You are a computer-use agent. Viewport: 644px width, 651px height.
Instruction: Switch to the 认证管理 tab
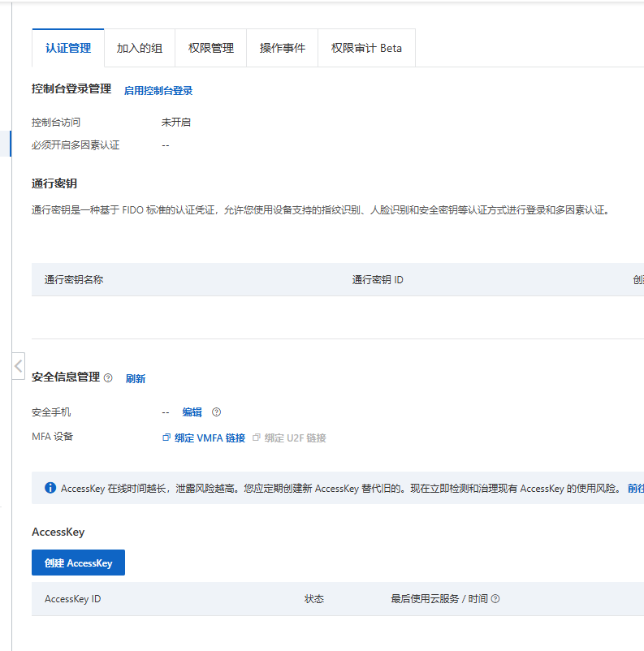pyautogui.click(x=68, y=48)
